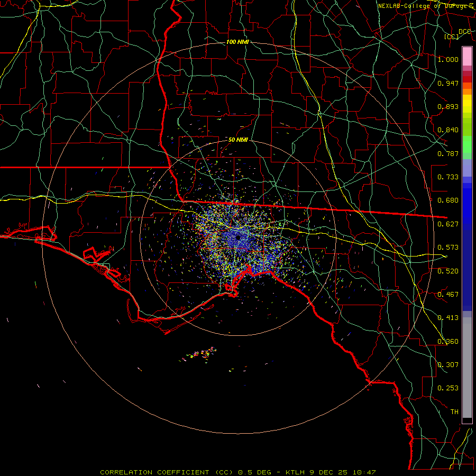
Task: Click the Correlation Coefficient KTLH caption text
Action: coord(238,472)
